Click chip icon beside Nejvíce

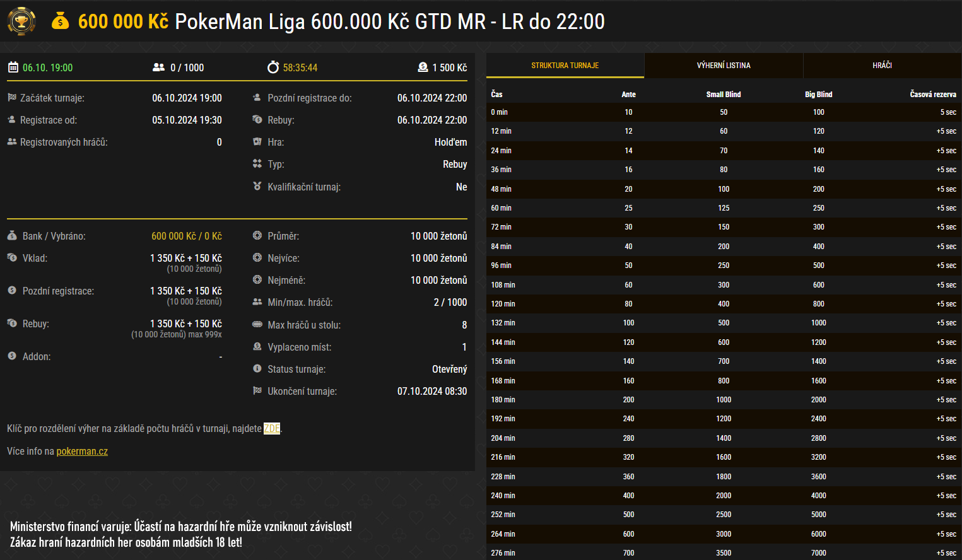[x=257, y=257]
